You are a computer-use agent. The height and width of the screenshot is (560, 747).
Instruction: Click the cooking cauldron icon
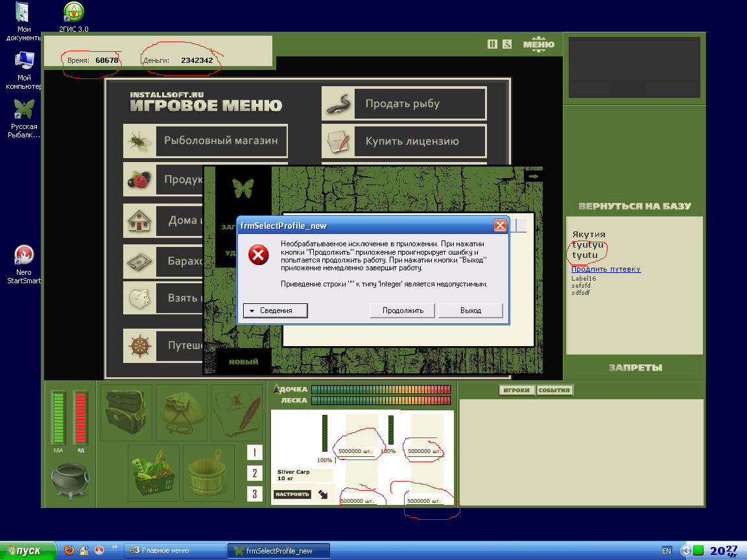pyautogui.click(x=70, y=480)
